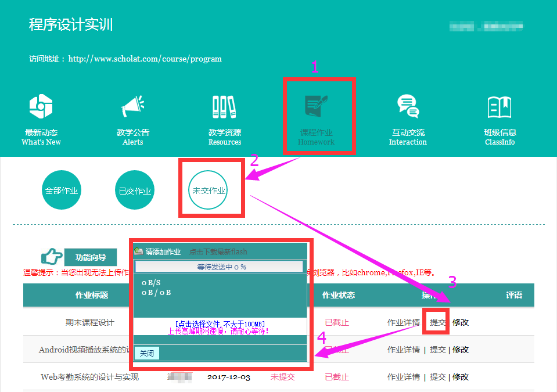Click the 等待发送中 upload progress bar
This screenshot has height=392, width=557.
219,267
